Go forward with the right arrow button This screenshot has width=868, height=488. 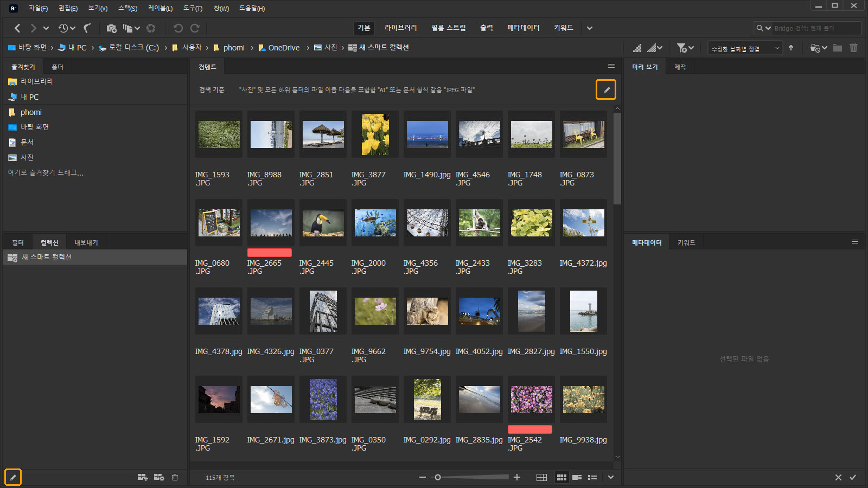click(33, 28)
